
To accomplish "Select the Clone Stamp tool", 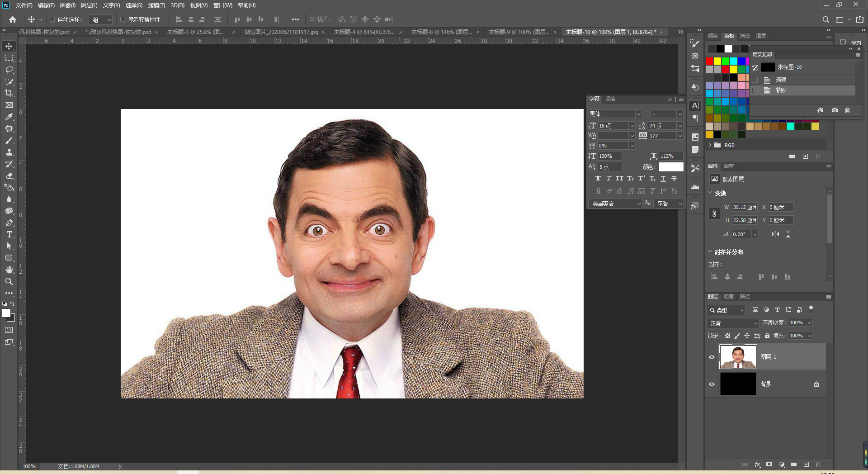I will coord(9,152).
